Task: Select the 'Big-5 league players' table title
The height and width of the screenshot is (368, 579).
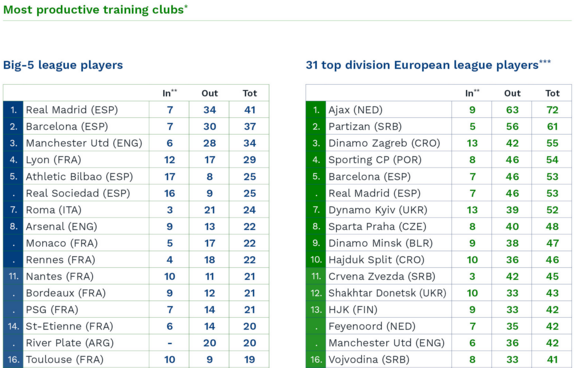Action: 63,65
